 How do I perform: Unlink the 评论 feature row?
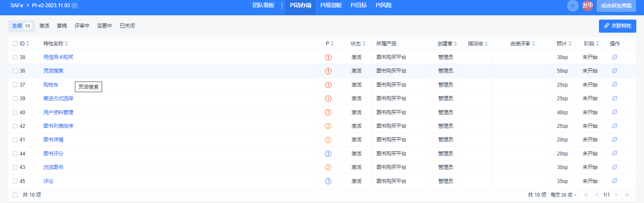pos(614,181)
